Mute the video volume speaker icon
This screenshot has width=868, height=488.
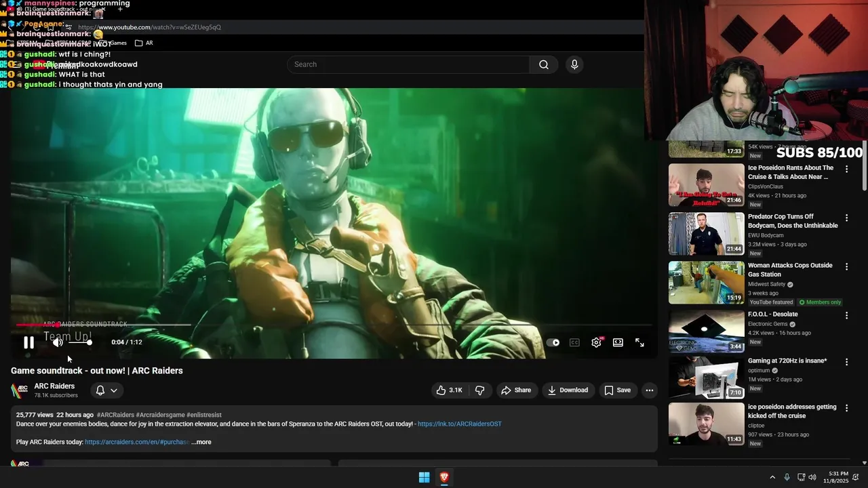58,342
